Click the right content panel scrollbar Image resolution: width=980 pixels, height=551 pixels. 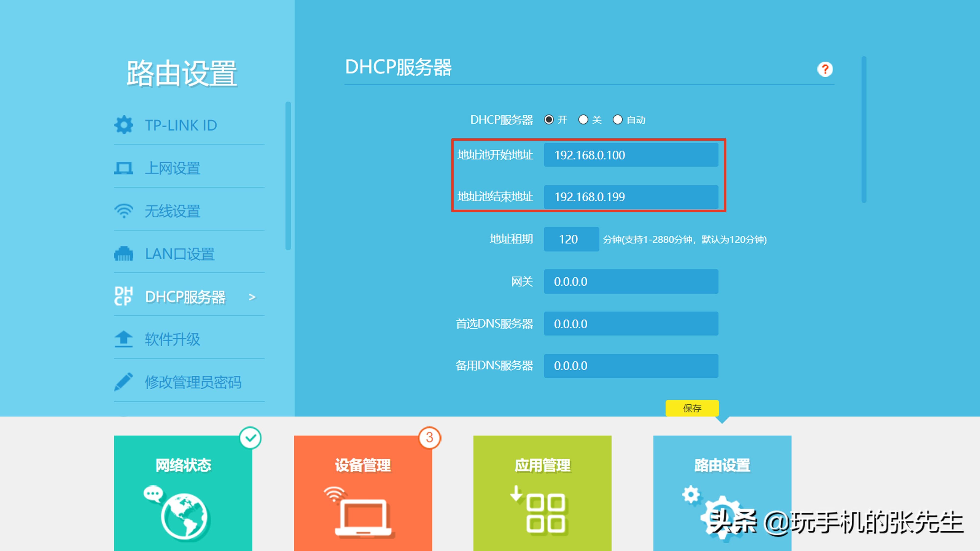click(x=864, y=129)
